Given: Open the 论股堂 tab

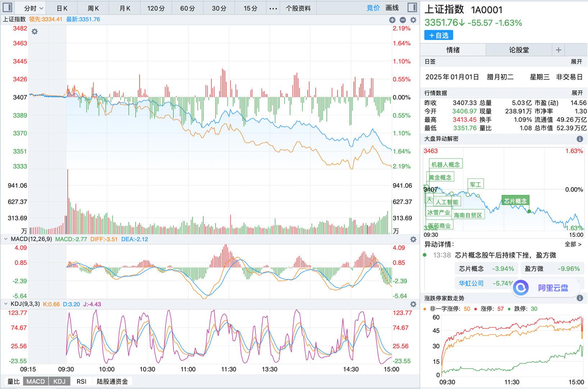Looking at the screenshot, I should point(519,50).
